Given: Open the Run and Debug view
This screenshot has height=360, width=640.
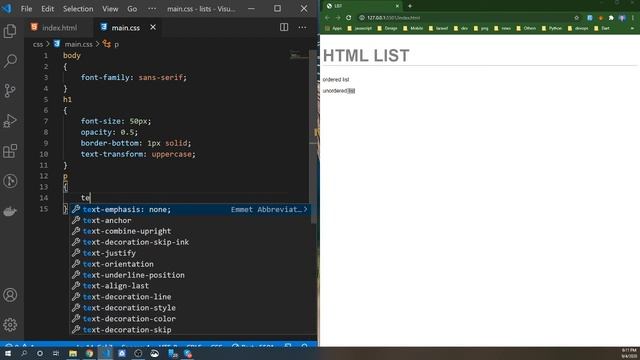Looking at the screenshot, I should pyautogui.click(x=10, y=121).
